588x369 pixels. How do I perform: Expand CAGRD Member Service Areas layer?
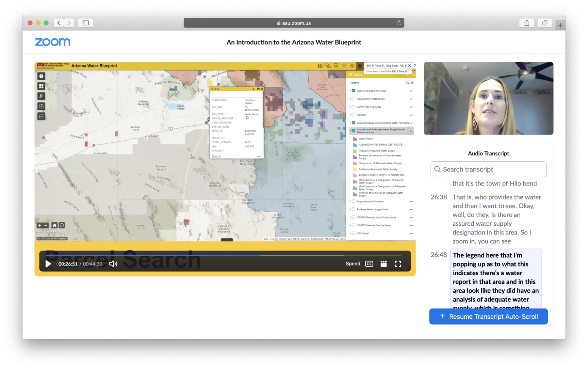351,225
